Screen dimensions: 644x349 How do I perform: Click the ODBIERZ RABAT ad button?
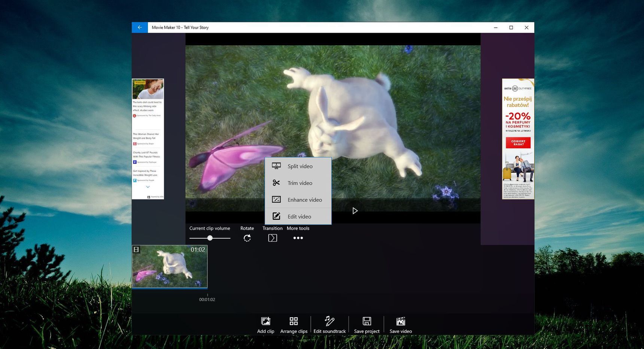518,143
